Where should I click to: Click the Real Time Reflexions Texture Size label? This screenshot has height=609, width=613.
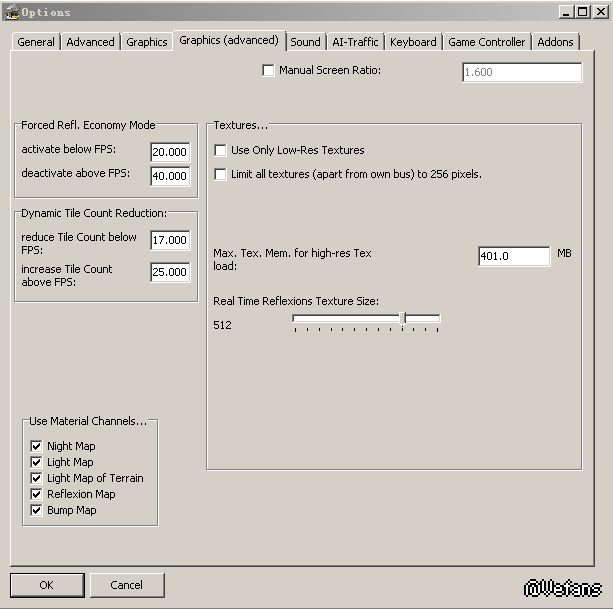296,301
